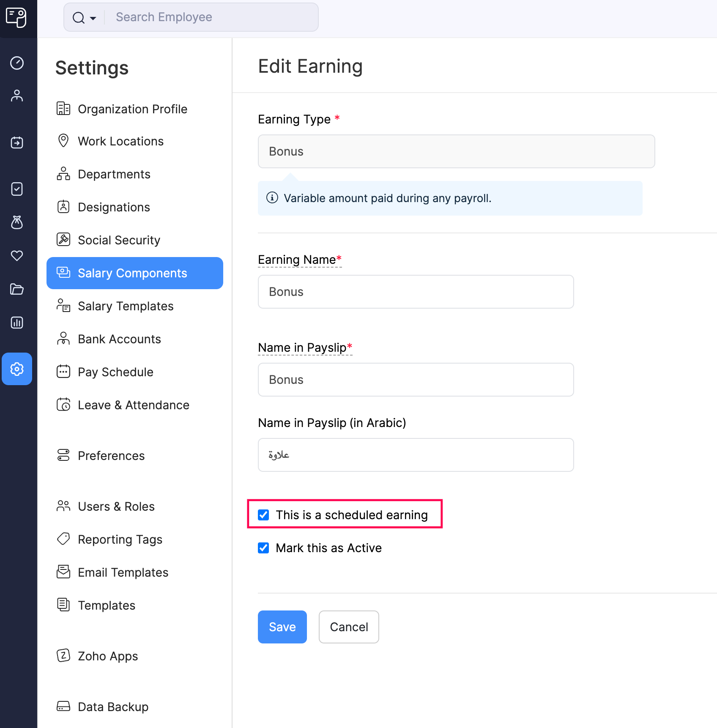
Task: Switch to Pay Schedule settings
Action: tap(115, 372)
